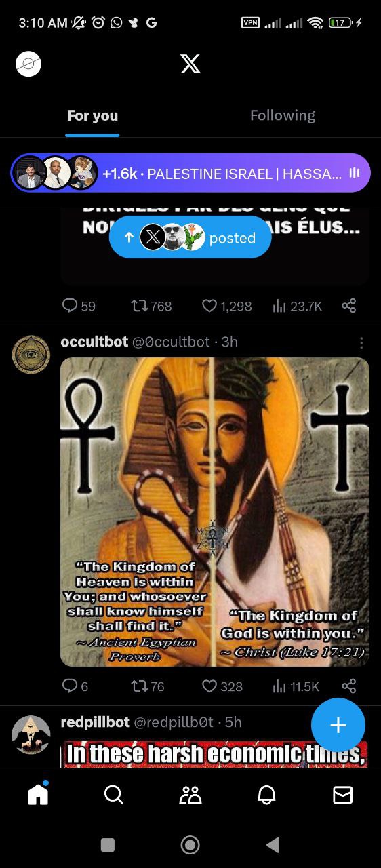Image resolution: width=381 pixels, height=868 pixels.
Task: Share the post with 23.7K views
Action: (349, 306)
